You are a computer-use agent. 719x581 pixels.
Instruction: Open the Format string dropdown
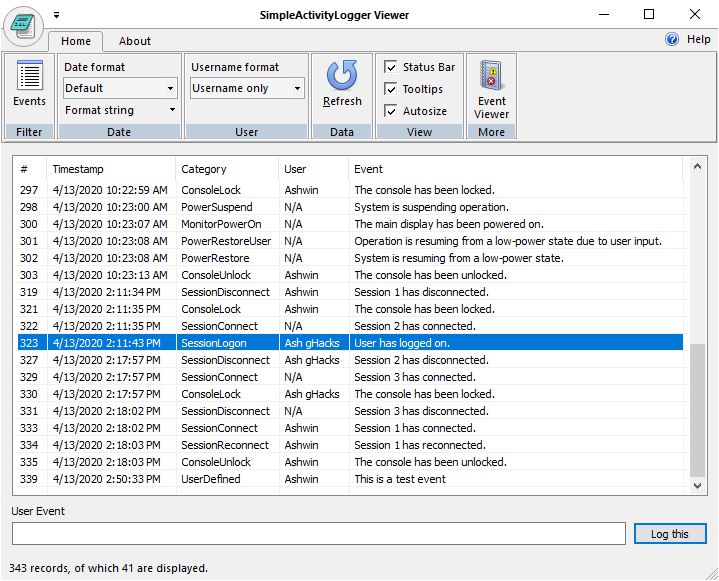pos(171,110)
